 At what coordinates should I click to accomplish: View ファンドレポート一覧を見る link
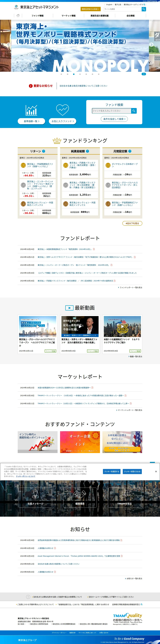click(x=130, y=288)
